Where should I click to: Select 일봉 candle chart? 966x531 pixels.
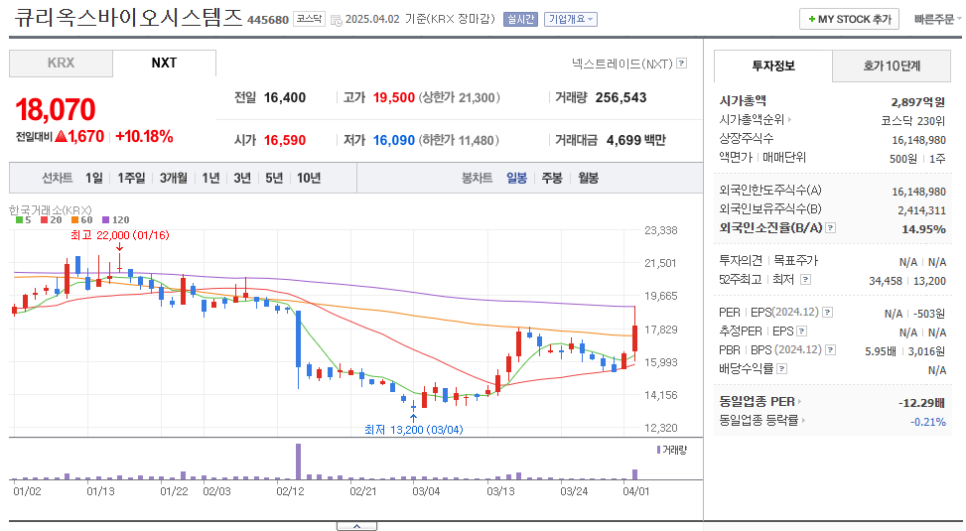(x=516, y=178)
